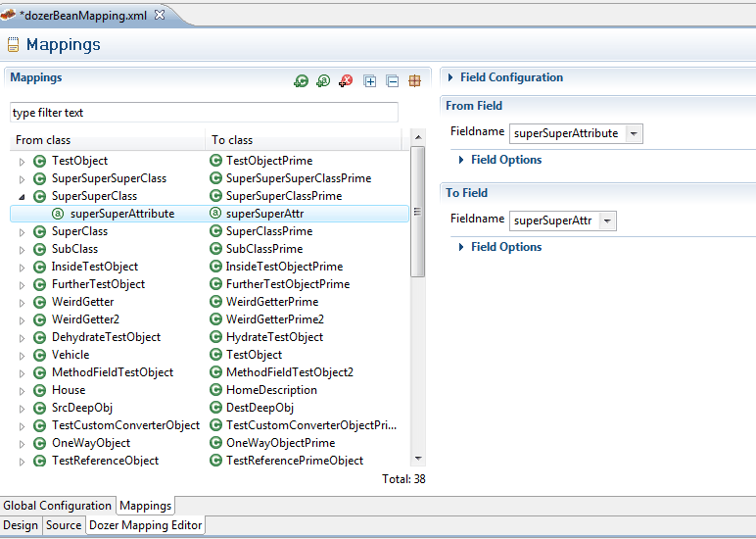Select the Mappings bottom tab
The width and height of the screenshot is (756, 539).
point(145,506)
